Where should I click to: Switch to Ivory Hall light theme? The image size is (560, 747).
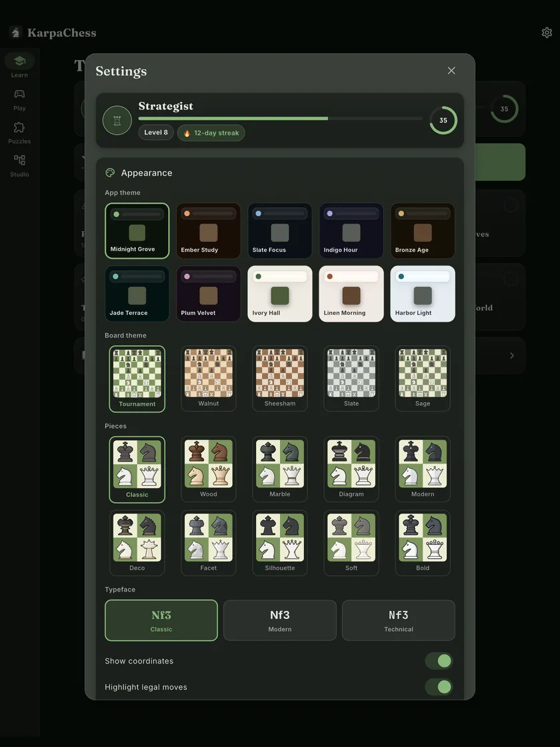pos(280,294)
